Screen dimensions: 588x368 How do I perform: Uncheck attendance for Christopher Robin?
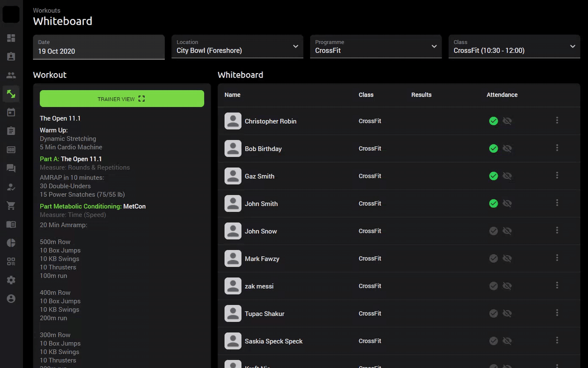(493, 121)
